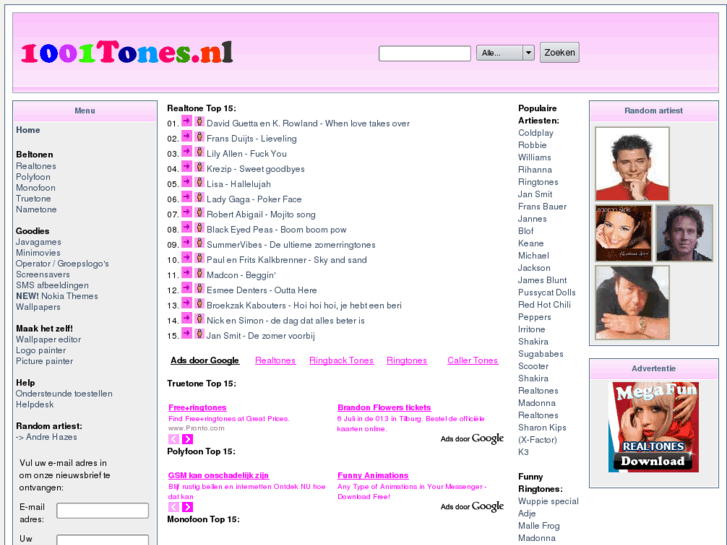The image size is (727, 545).
Task: Click the orange figure icon beside Lisa - Hallelujah
Action: pos(199,182)
